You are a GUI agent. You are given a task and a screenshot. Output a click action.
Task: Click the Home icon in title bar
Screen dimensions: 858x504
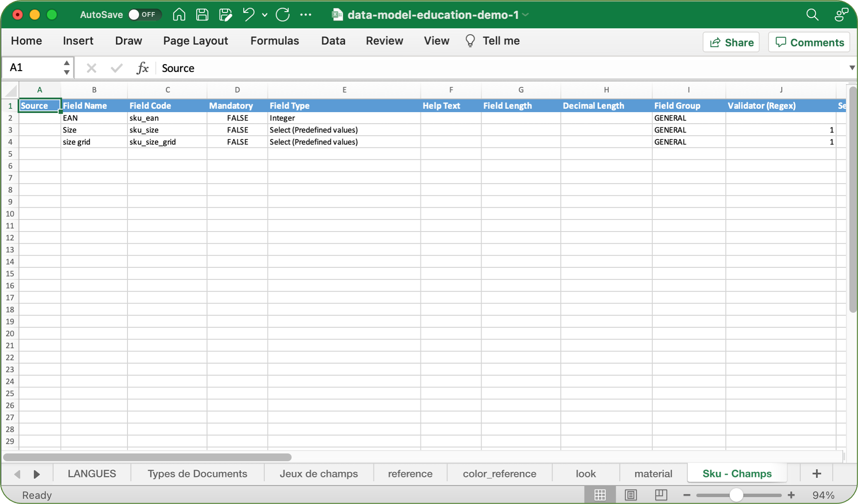coord(179,15)
